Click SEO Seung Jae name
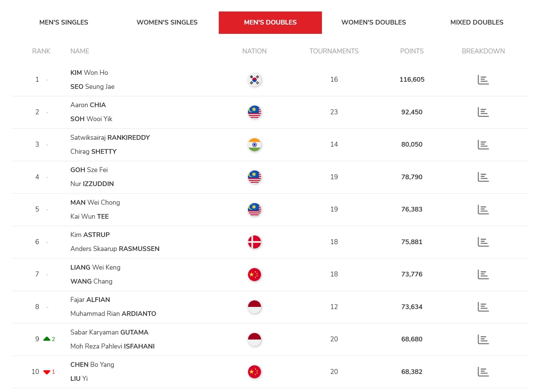Image resolution: width=541 pixels, height=392 pixels. point(92,87)
